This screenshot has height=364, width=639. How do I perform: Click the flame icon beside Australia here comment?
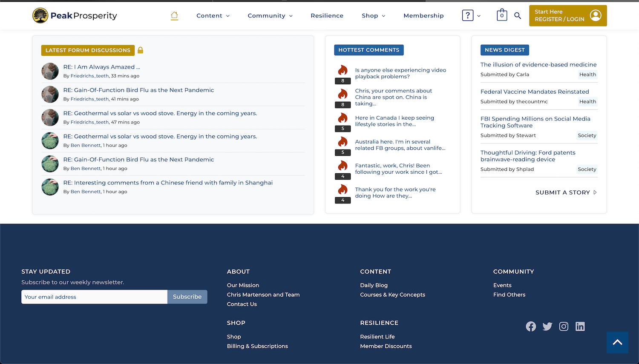pyautogui.click(x=343, y=142)
